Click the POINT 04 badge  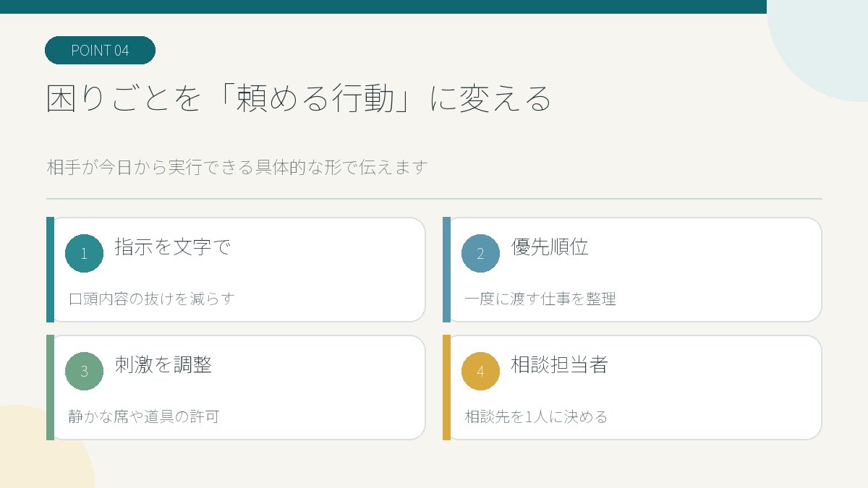100,51
